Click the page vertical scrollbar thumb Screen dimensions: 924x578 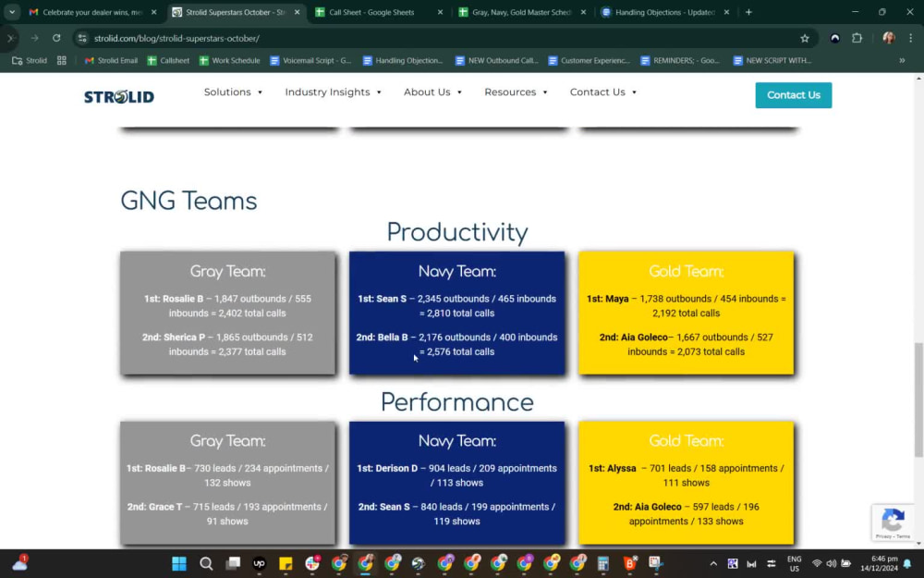click(x=918, y=400)
